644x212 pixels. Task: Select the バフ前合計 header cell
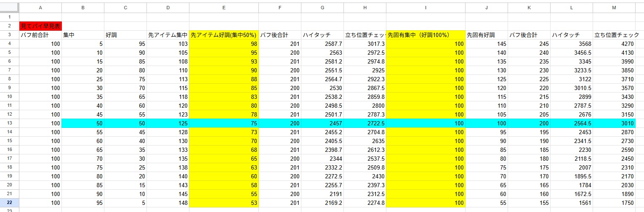point(40,35)
